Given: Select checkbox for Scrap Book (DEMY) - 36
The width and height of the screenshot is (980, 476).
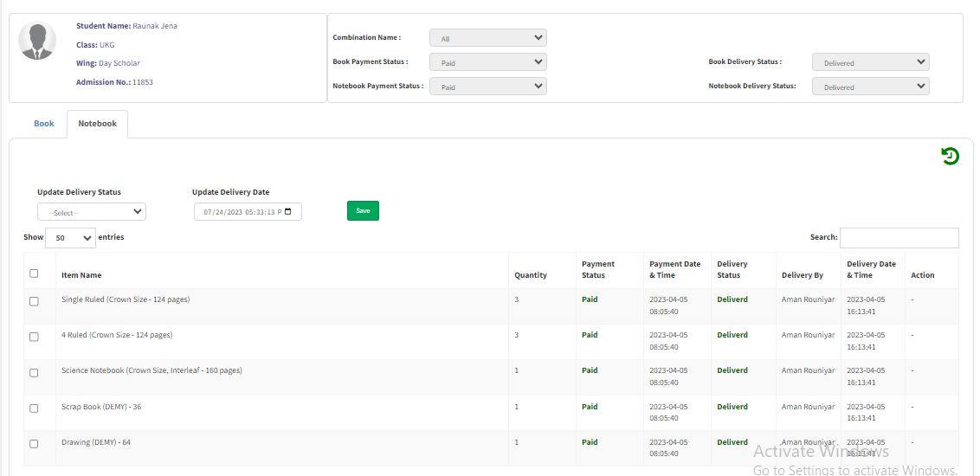Looking at the screenshot, I should point(35,408).
